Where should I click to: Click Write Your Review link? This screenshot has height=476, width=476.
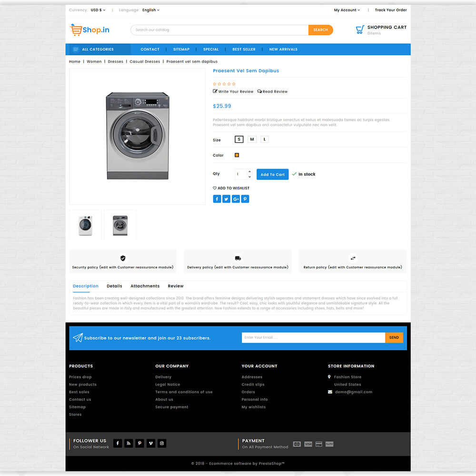click(233, 91)
